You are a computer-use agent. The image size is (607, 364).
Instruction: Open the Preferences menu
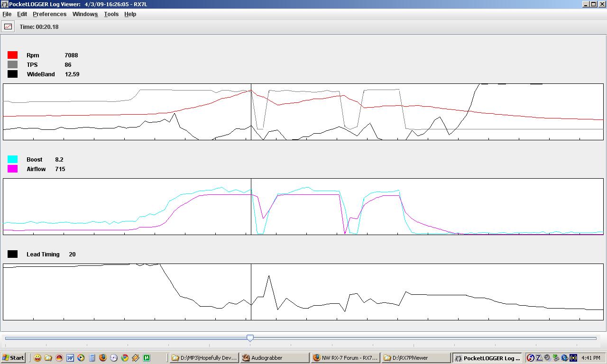pyautogui.click(x=49, y=14)
